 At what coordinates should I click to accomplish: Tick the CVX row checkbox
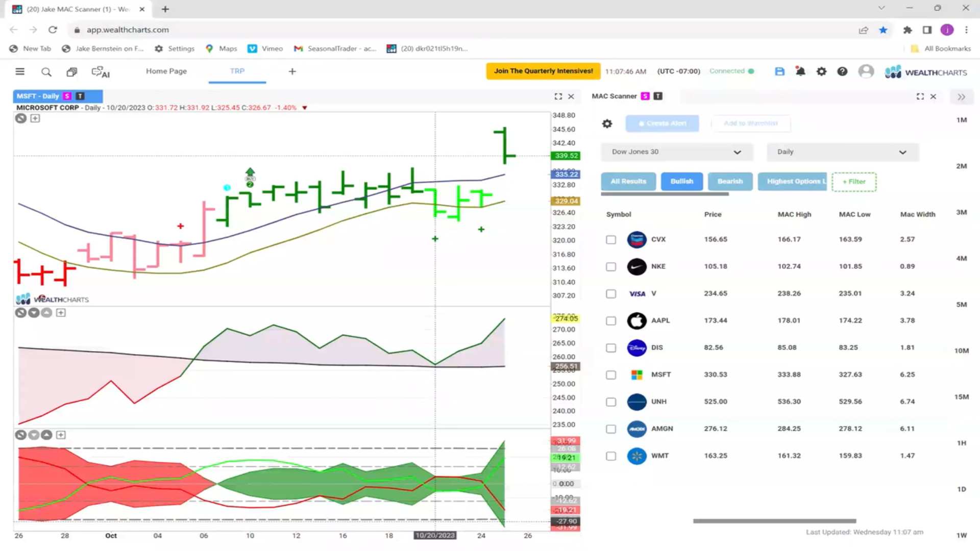(611, 240)
